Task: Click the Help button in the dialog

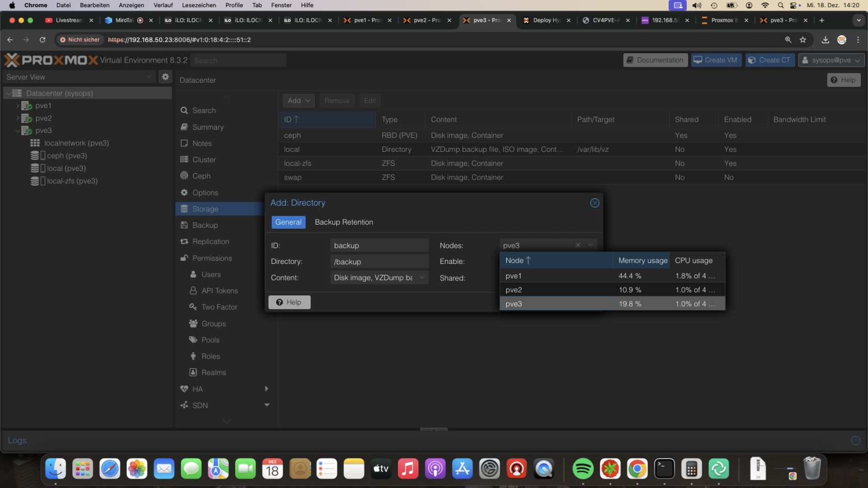Action: tap(289, 302)
